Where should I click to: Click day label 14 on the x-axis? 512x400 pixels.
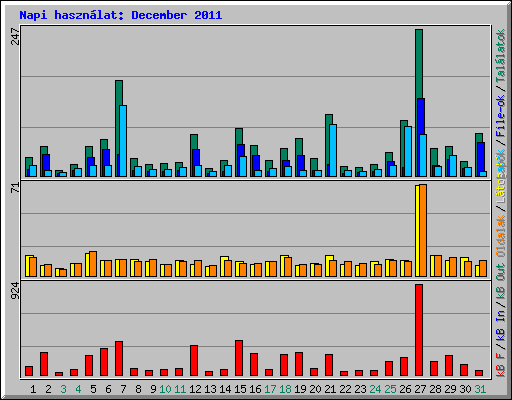(225, 389)
